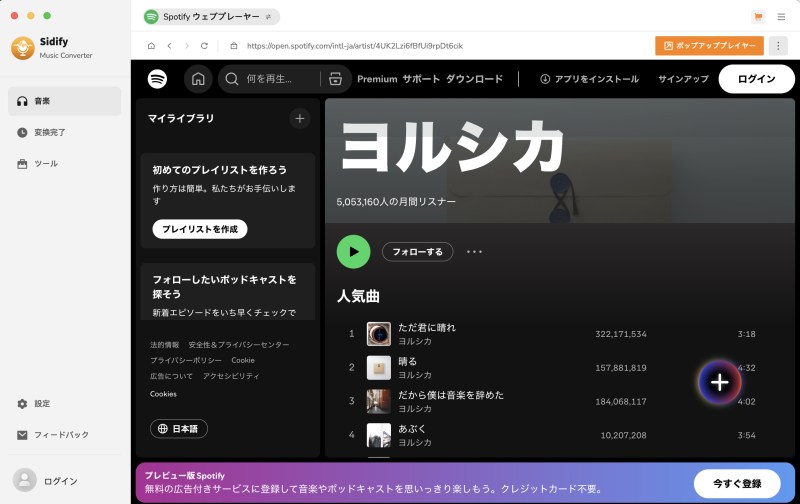Go to Spotify home via house icon
This screenshot has height=504, width=800.
click(198, 79)
